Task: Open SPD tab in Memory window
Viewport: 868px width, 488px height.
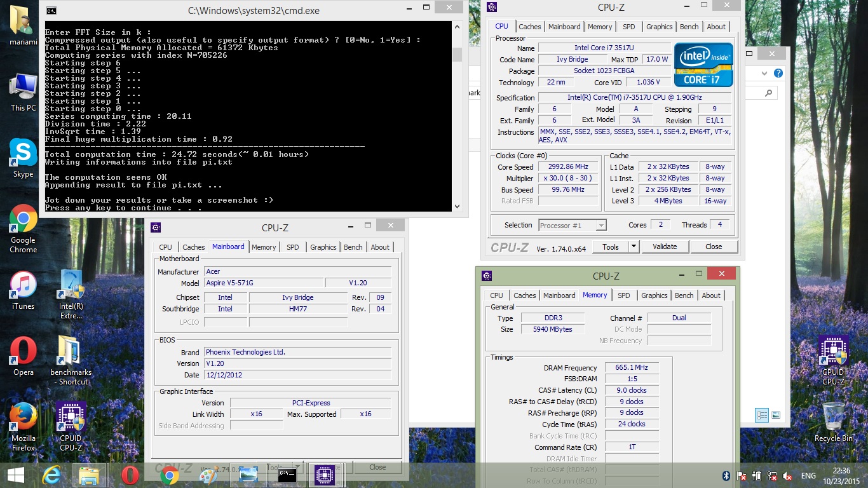Action: point(624,295)
